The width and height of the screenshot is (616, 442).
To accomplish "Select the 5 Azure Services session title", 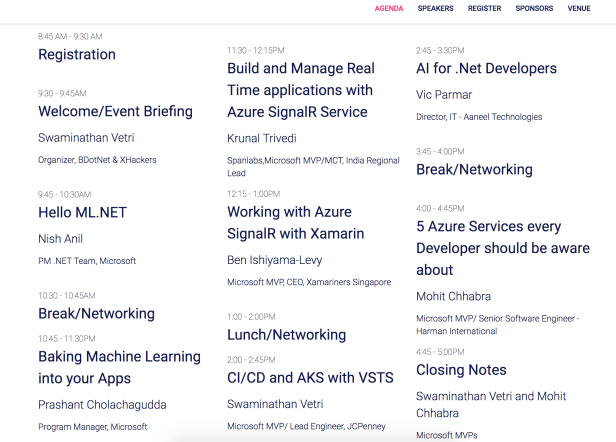I will (x=503, y=248).
